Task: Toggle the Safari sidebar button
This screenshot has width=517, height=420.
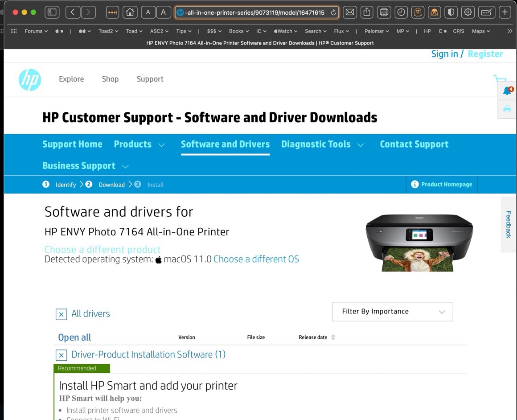Action: click(52, 12)
